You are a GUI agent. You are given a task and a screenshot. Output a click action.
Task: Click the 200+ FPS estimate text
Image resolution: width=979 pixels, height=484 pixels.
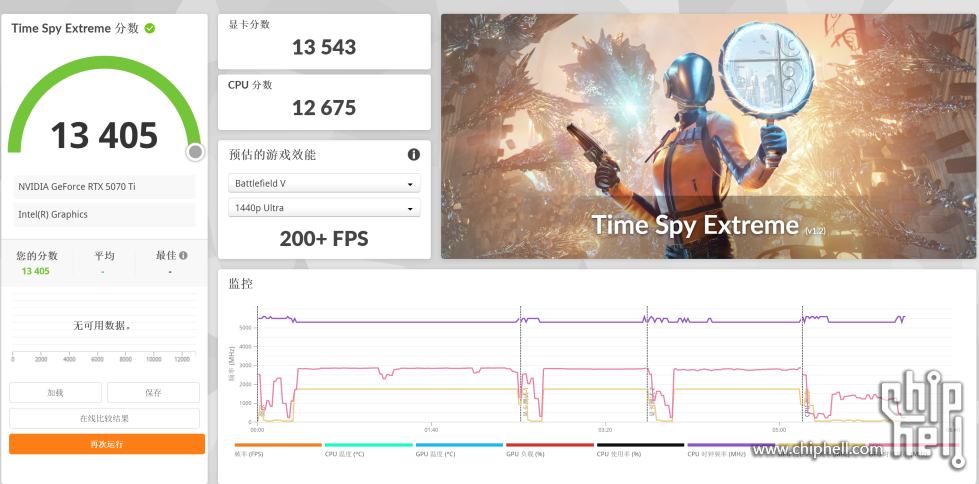[x=324, y=239]
